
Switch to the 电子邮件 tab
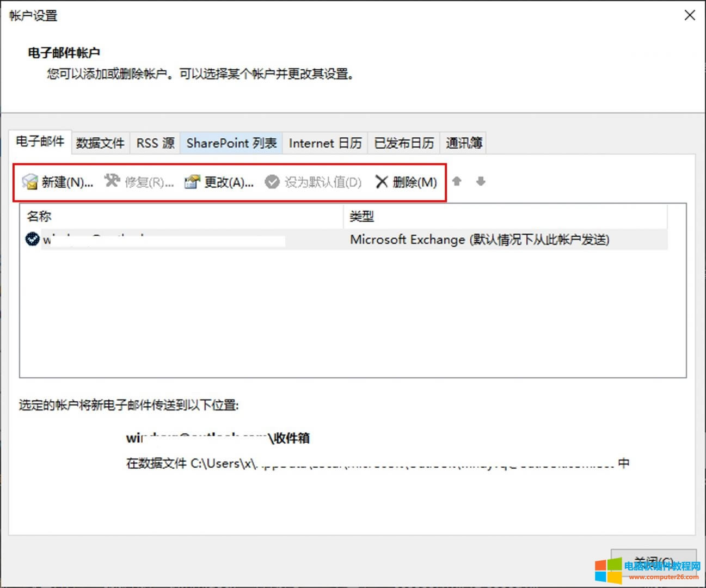(x=40, y=142)
